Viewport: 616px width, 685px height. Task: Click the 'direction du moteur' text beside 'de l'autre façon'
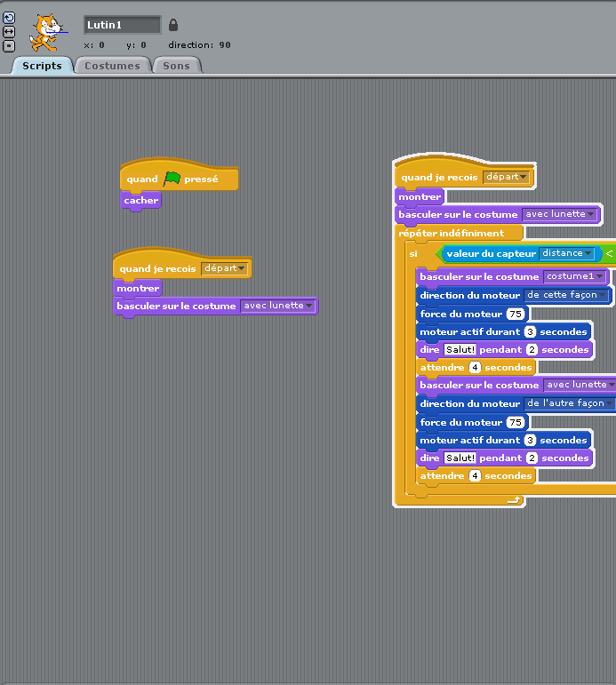coord(470,403)
